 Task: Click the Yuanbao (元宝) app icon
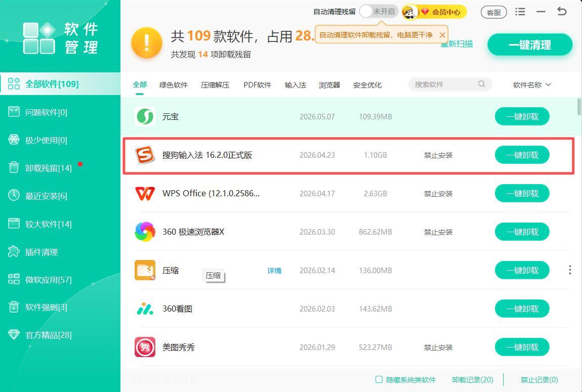[145, 116]
